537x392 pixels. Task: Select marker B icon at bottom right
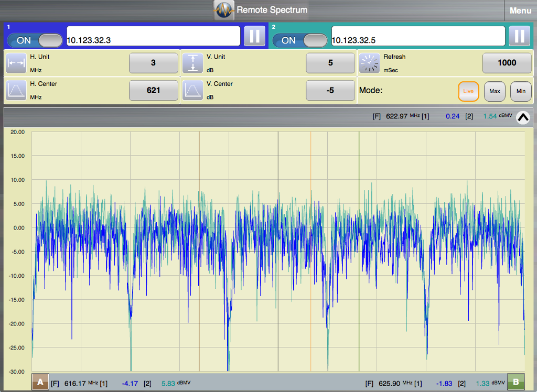pyautogui.click(x=515, y=382)
